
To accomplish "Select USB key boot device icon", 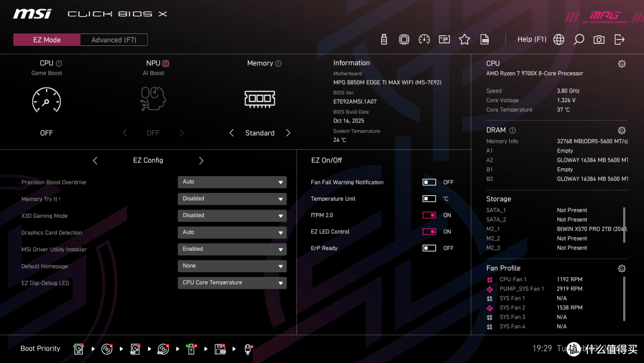I will [191, 349].
